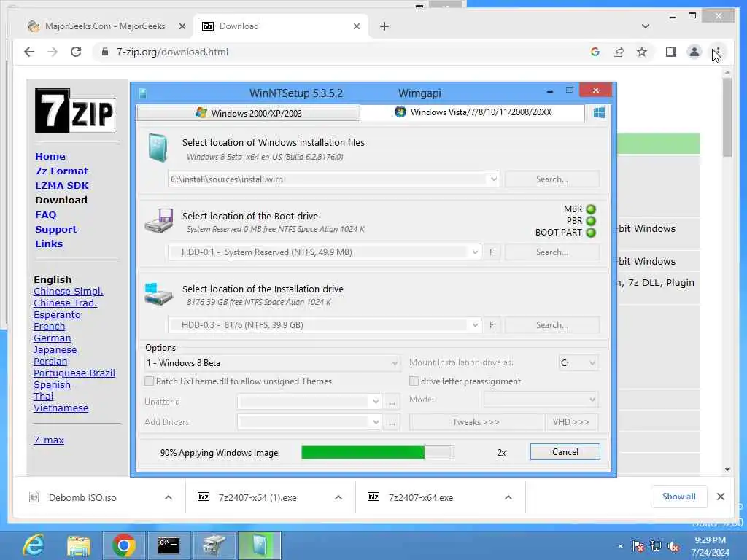Open Tweaks >>> settings
This screenshot has width=747, height=560.
[x=476, y=422]
